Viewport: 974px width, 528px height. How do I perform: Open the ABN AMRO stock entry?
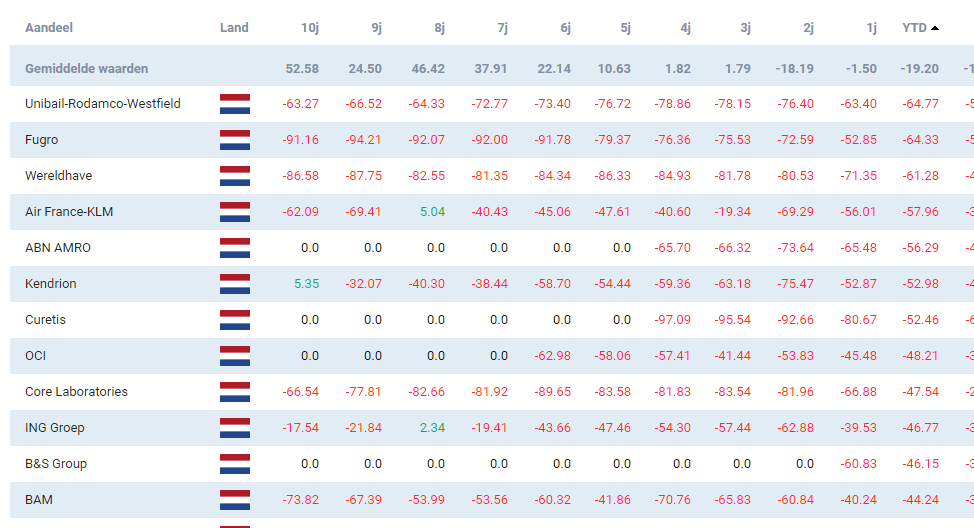pyautogui.click(x=58, y=248)
